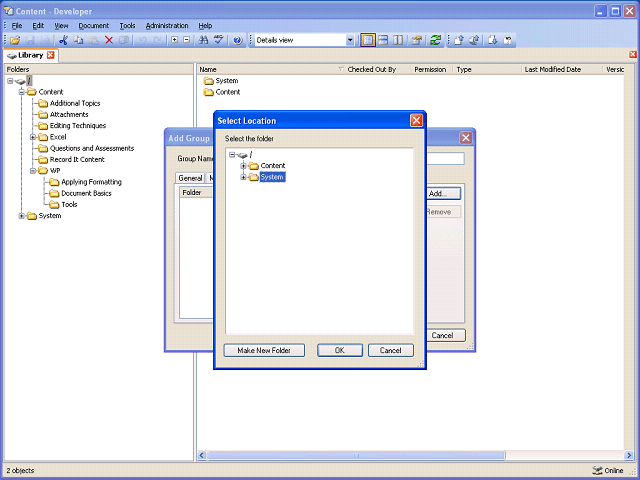Click Content folder row in file list
Viewport: 640px width, 480px height.
222,92
